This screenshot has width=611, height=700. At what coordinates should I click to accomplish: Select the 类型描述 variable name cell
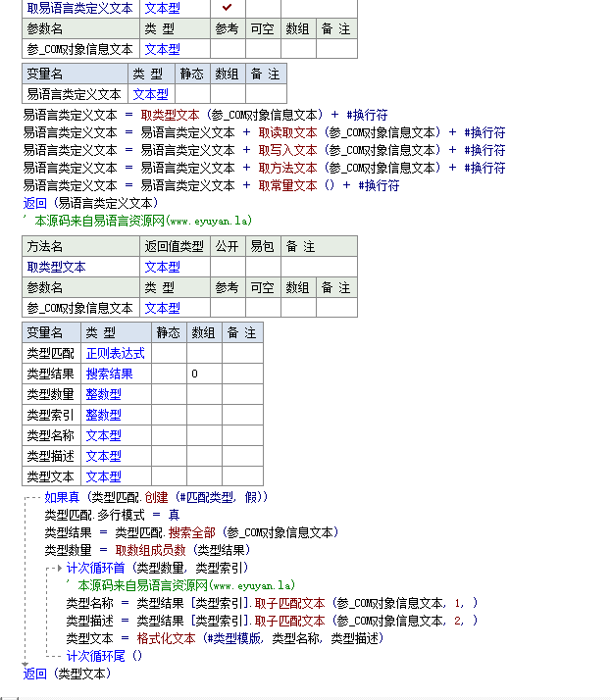click(51, 456)
